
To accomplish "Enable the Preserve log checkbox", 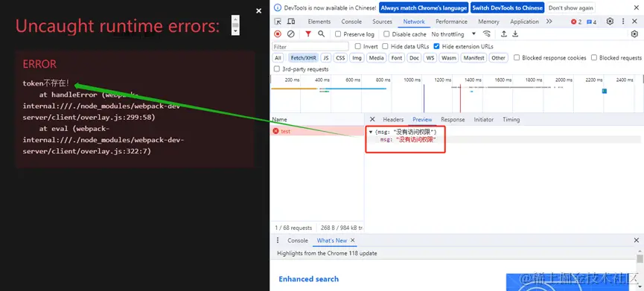I will [338, 34].
